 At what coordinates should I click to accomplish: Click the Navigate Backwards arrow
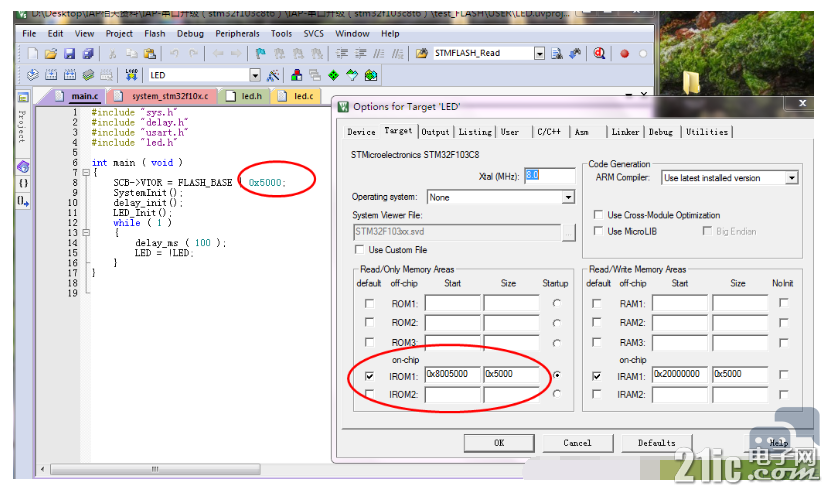point(218,53)
